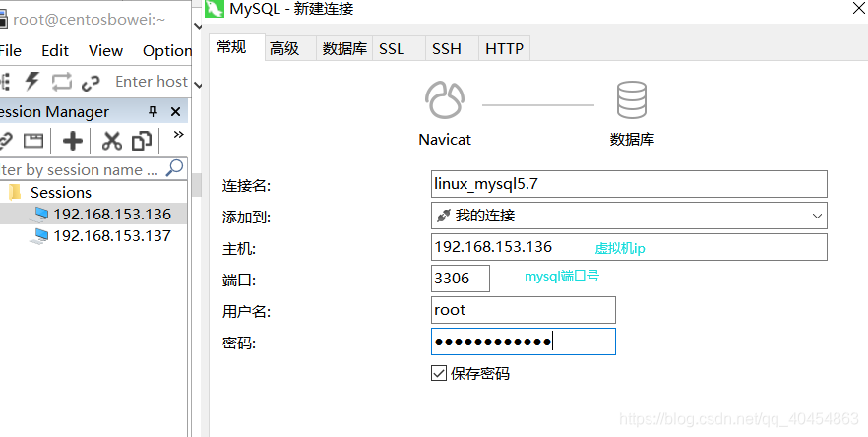The image size is (868, 437).
Task: Click the 密码 password field
Action: [x=524, y=342]
